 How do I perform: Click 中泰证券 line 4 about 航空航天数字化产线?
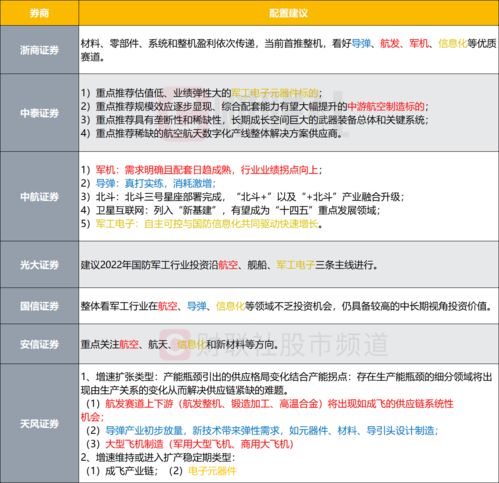click(212, 134)
